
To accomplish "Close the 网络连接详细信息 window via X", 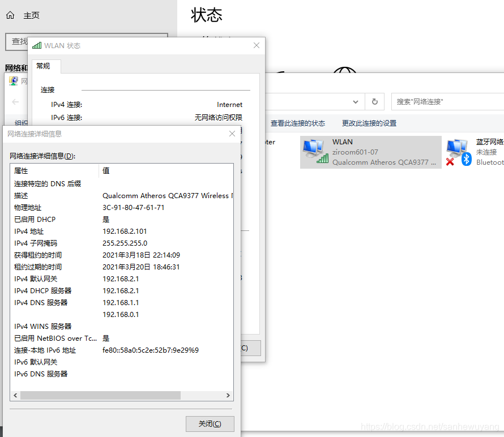I will click(x=232, y=134).
